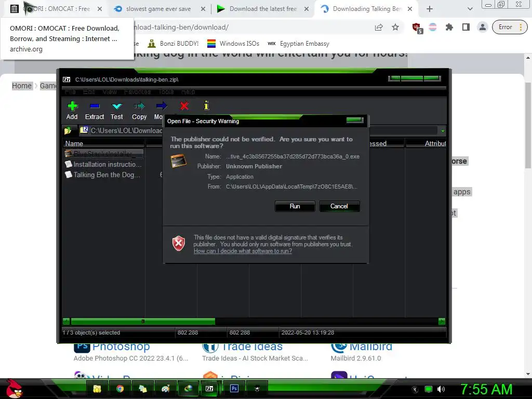
Task: Click the yellow Info icon in 7-Zip
Action: click(206, 105)
